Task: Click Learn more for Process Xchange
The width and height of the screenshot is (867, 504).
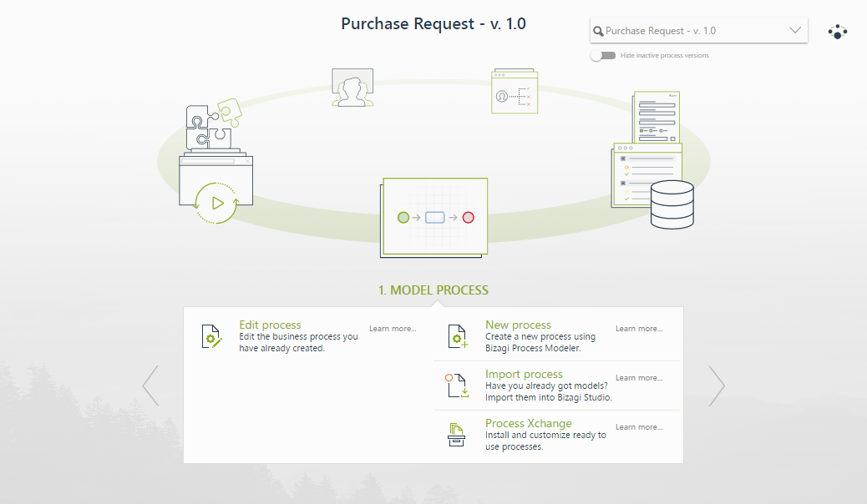Action: (639, 426)
